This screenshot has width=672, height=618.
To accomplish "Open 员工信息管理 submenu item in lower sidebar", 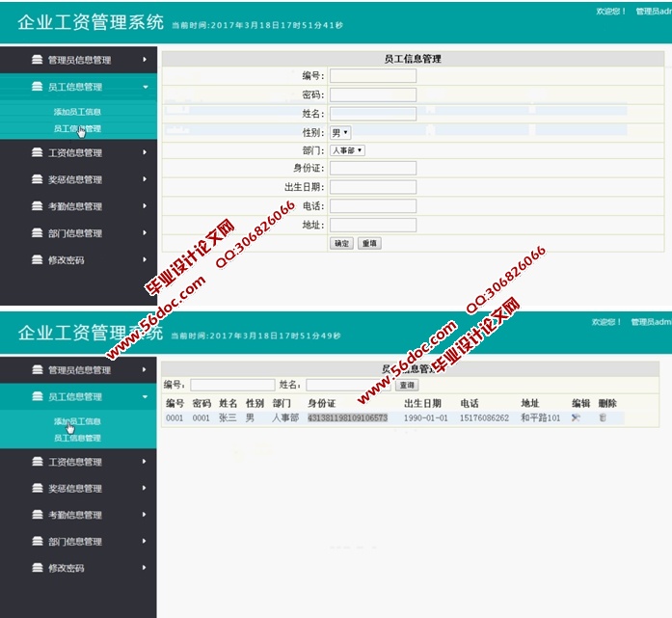I will point(77,438).
